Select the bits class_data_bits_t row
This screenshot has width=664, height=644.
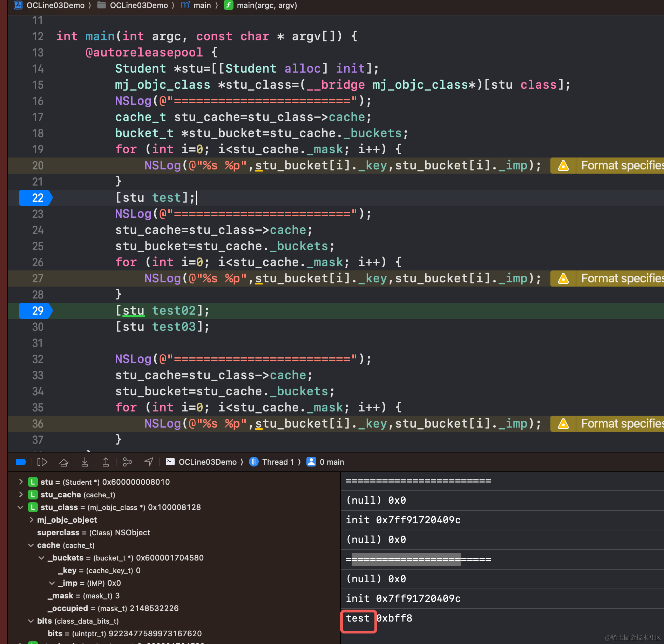coord(78,621)
